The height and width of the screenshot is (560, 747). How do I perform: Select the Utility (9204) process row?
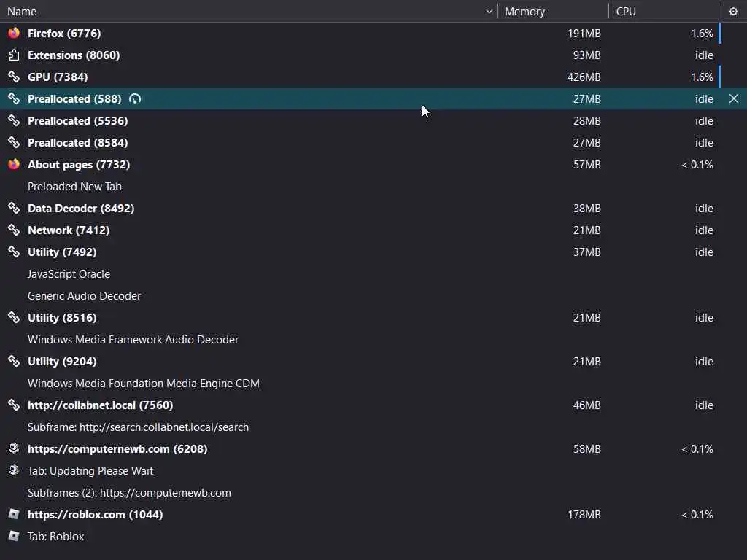pos(373,362)
